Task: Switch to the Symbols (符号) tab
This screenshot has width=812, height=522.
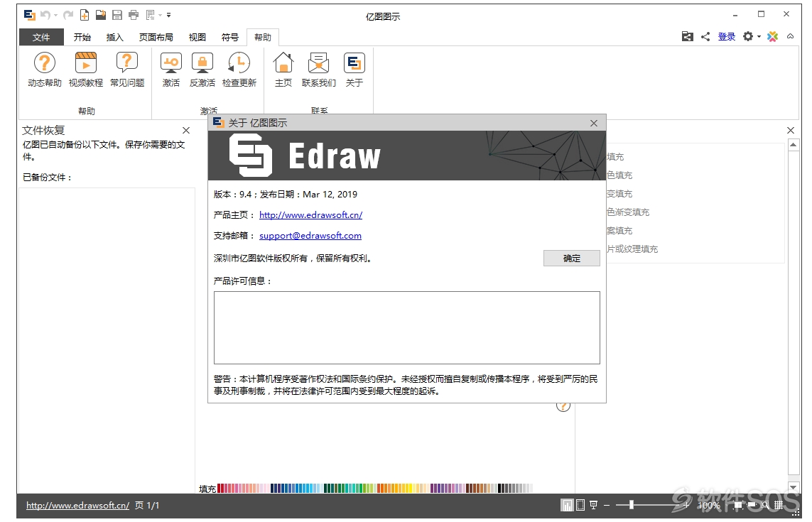Action: pyautogui.click(x=230, y=37)
